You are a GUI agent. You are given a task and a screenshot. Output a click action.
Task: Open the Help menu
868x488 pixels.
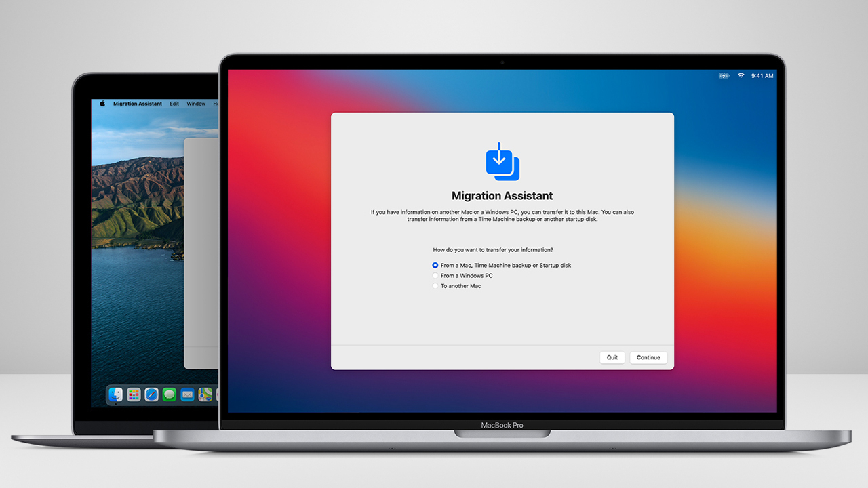click(x=216, y=103)
